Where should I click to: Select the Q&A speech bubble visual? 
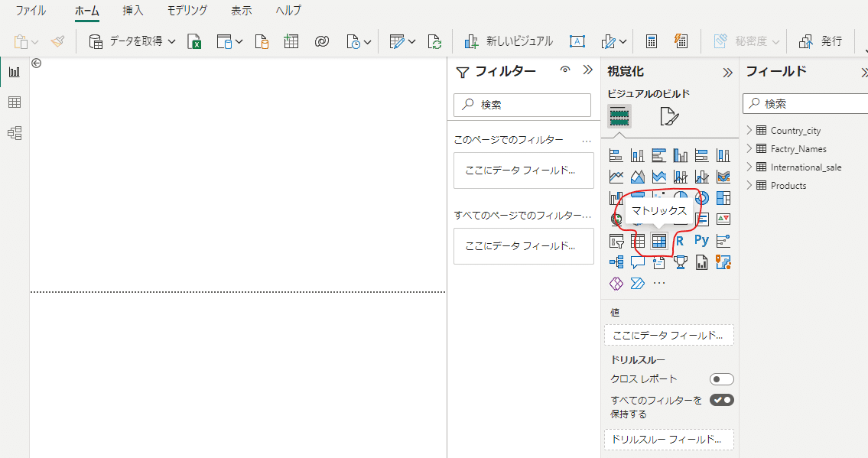coord(638,262)
